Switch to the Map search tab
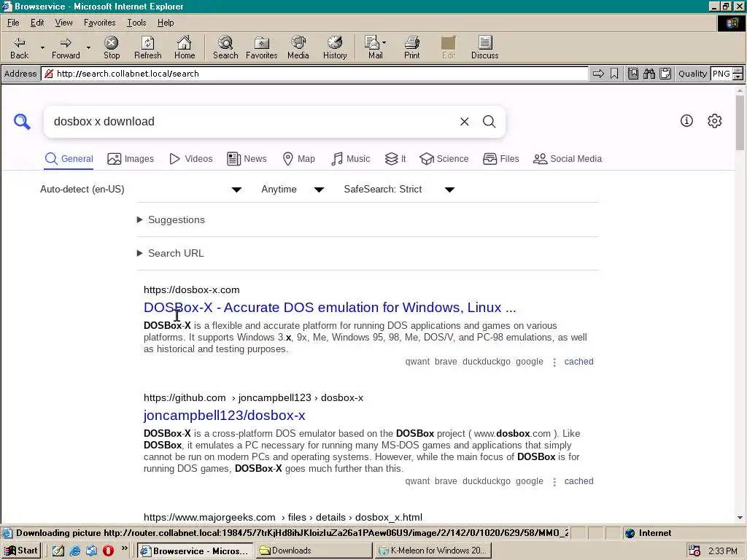 [x=298, y=158]
